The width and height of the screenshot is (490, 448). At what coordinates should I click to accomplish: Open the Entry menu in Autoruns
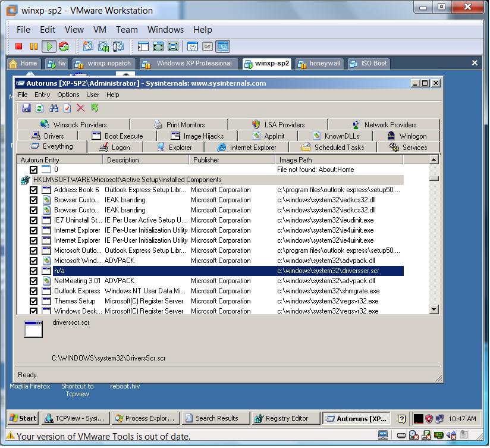click(42, 95)
